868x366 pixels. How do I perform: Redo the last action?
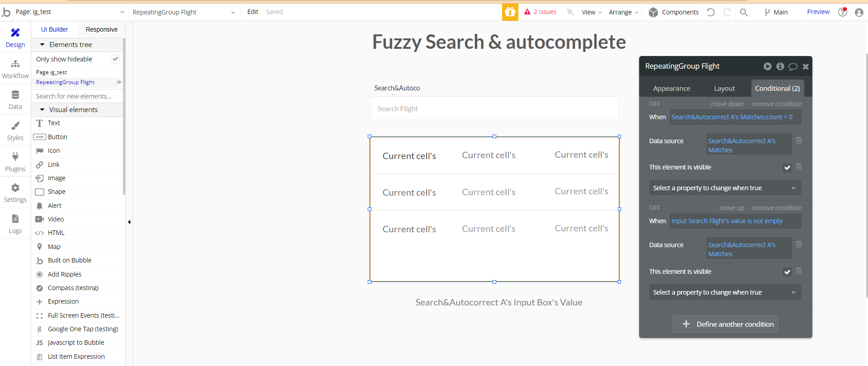(727, 12)
